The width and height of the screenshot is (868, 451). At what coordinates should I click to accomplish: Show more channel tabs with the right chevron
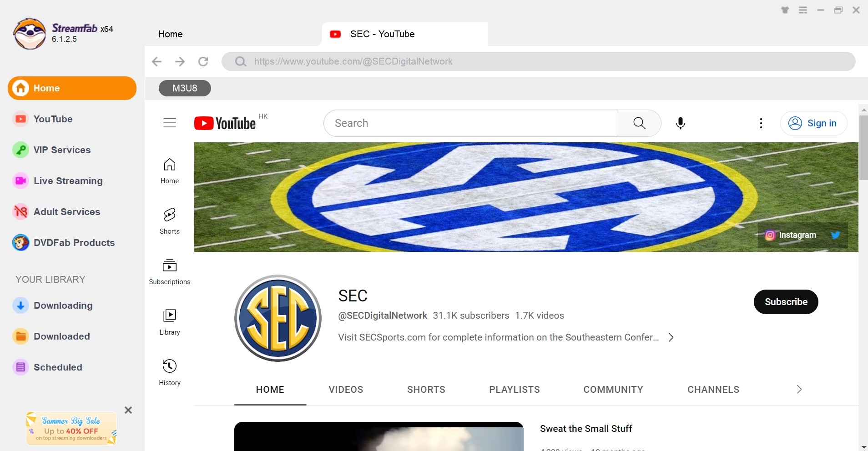tap(799, 390)
